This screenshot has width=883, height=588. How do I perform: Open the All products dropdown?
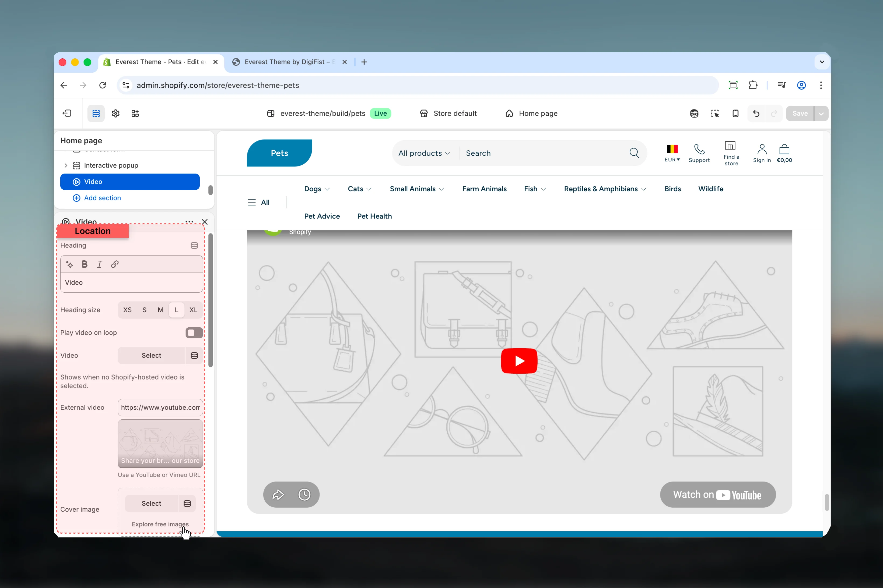(424, 153)
